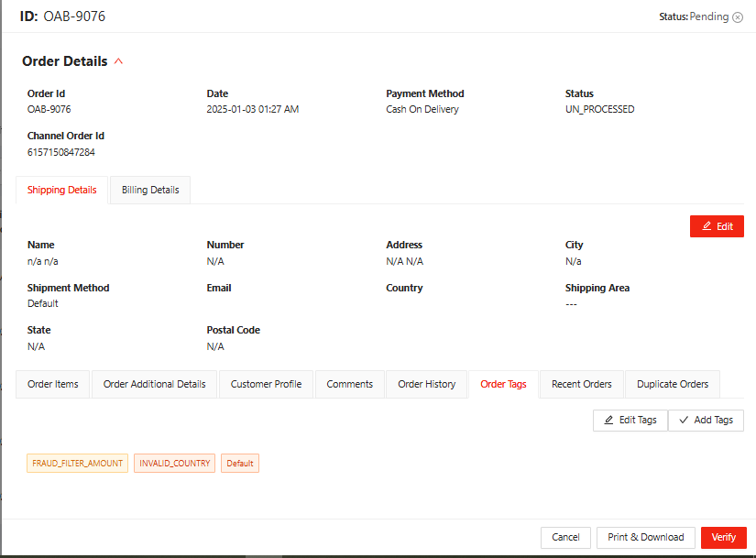The height and width of the screenshot is (558, 756).
Task: Open Edit Tags with pencil icon
Action: [630, 420]
